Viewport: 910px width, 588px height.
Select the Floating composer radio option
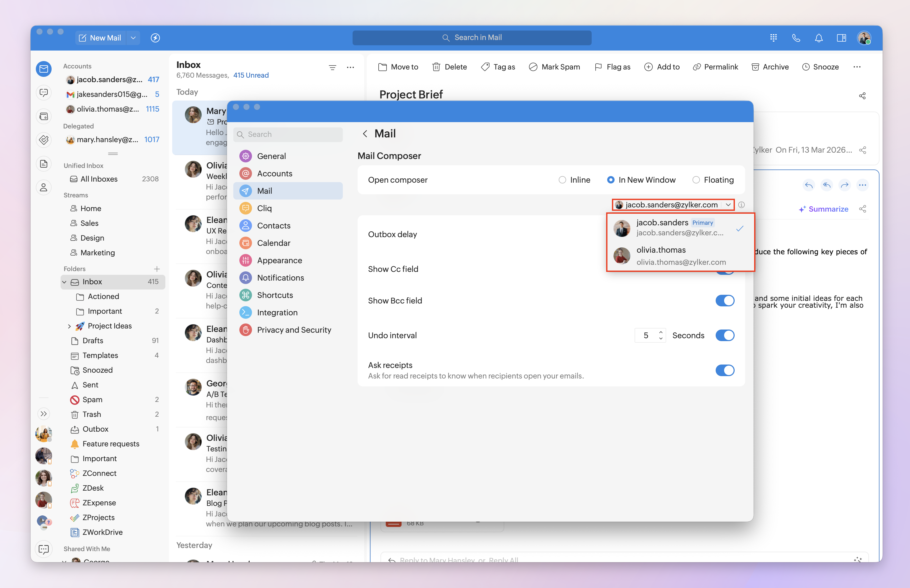click(x=696, y=180)
